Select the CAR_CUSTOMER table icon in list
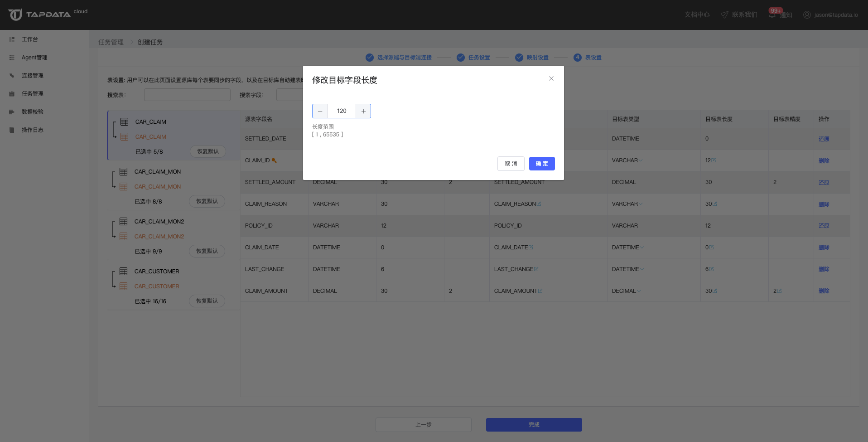 [123, 272]
